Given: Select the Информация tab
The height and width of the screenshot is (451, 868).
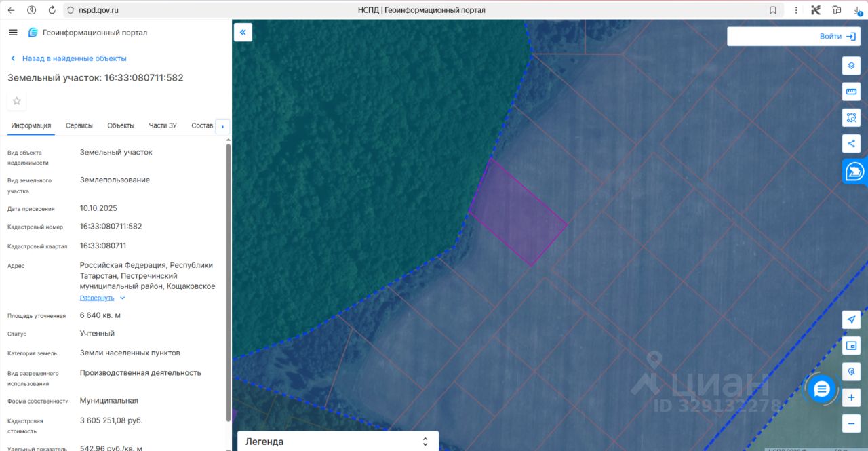Looking at the screenshot, I should click(31, 125).
